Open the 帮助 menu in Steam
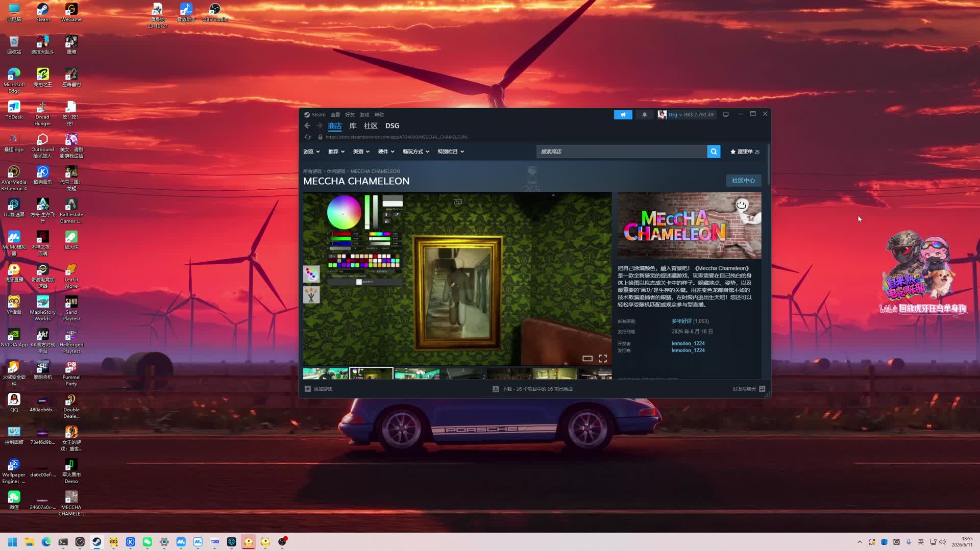Image resolution: width=980 pixels, height=551 pixels. tap(379, 115)
